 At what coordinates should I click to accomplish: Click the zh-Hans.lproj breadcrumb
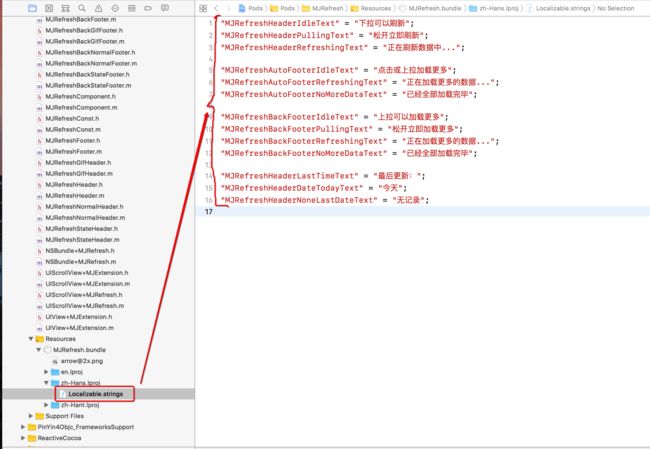[494, 8]
